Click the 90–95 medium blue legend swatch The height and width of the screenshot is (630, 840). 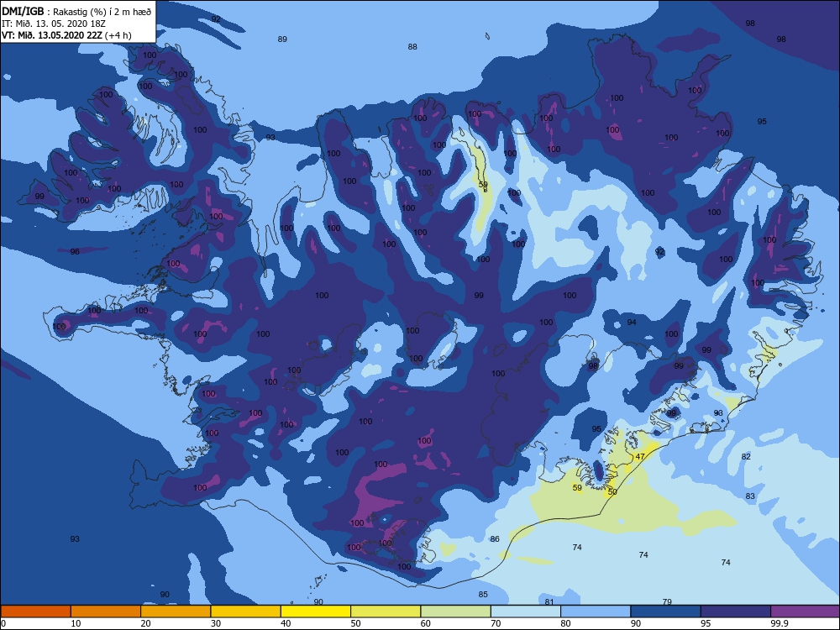click(x=666, y=612)
